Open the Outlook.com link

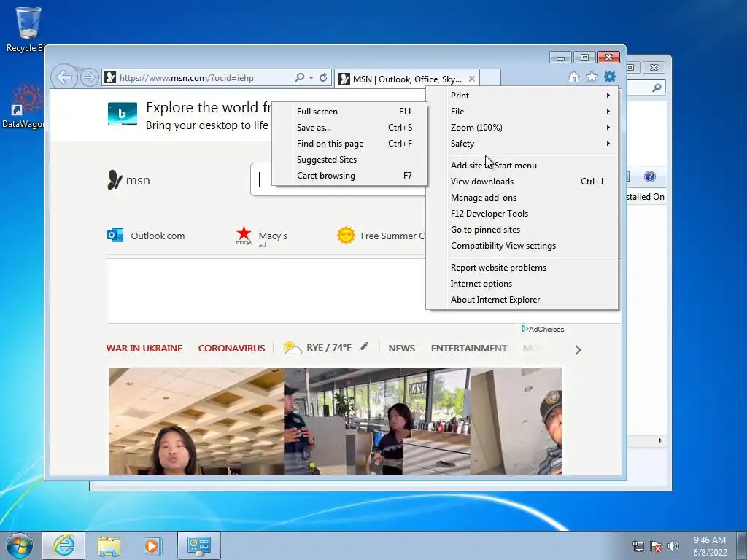(158, 236)
